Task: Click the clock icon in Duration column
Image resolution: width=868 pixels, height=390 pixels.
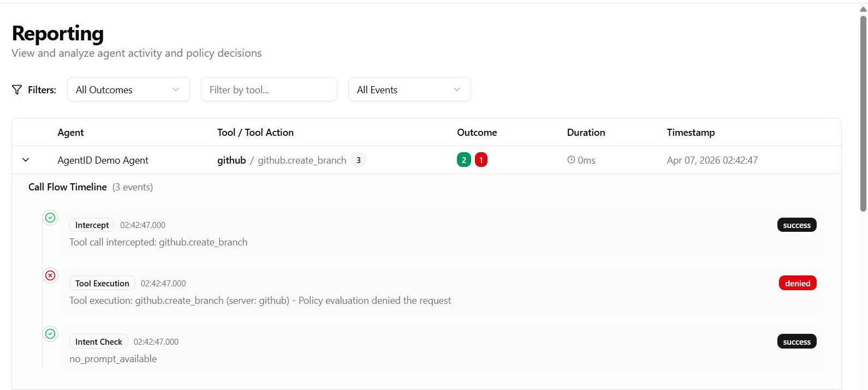Action: pos(571,160)
